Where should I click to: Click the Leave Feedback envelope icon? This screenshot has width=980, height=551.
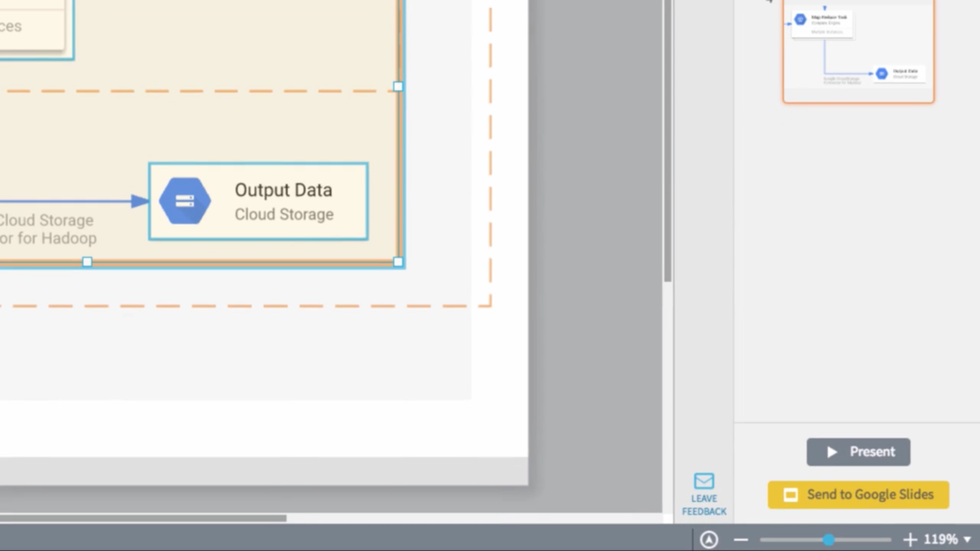[704, 481]
